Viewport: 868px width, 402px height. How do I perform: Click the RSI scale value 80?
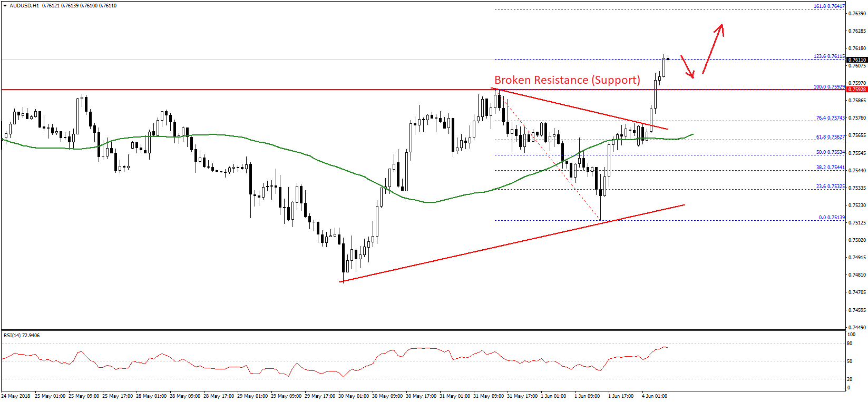pos(850,344)
